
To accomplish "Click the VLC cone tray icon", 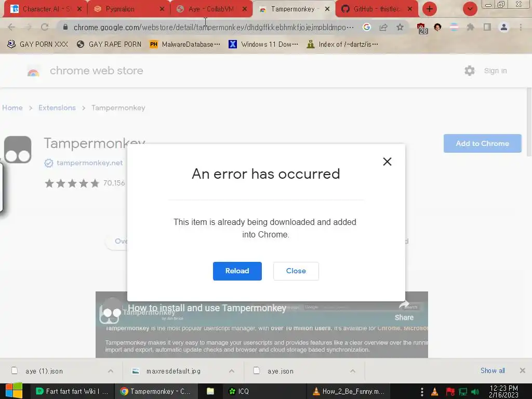I will pos(435,392).
